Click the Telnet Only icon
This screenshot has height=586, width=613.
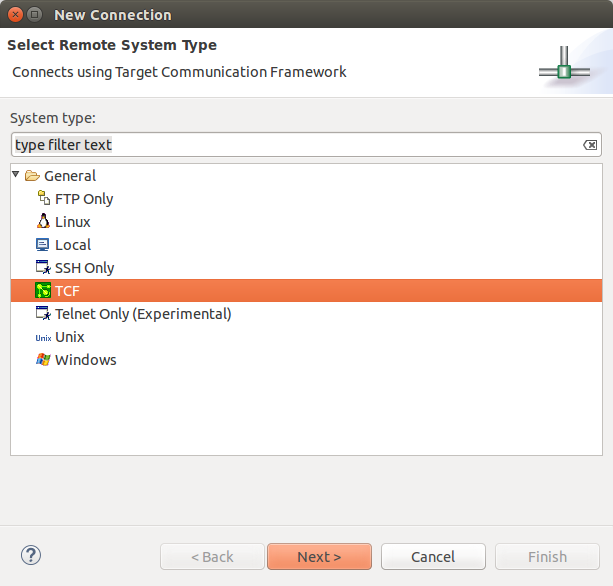pyautogui.click(x=43, y=314)
